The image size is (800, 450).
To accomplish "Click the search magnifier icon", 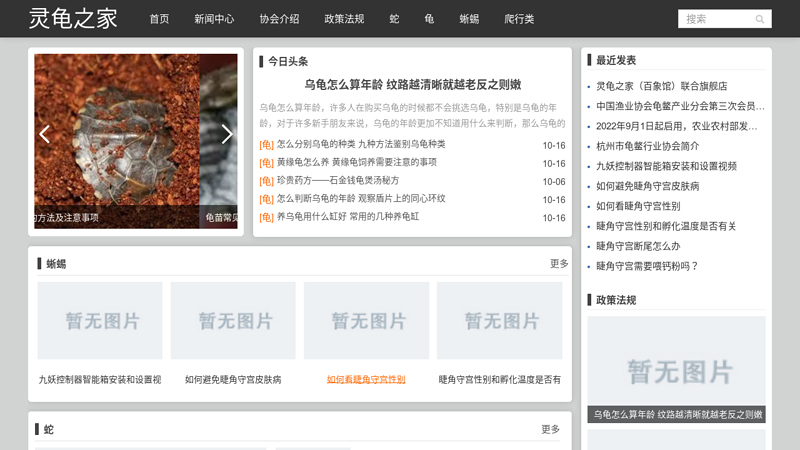I will 760,19.
